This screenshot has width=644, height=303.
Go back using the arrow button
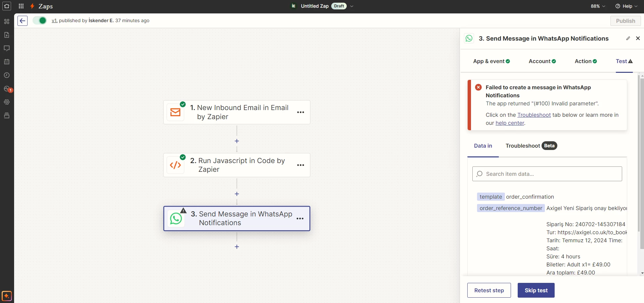(x=23, y=21)
